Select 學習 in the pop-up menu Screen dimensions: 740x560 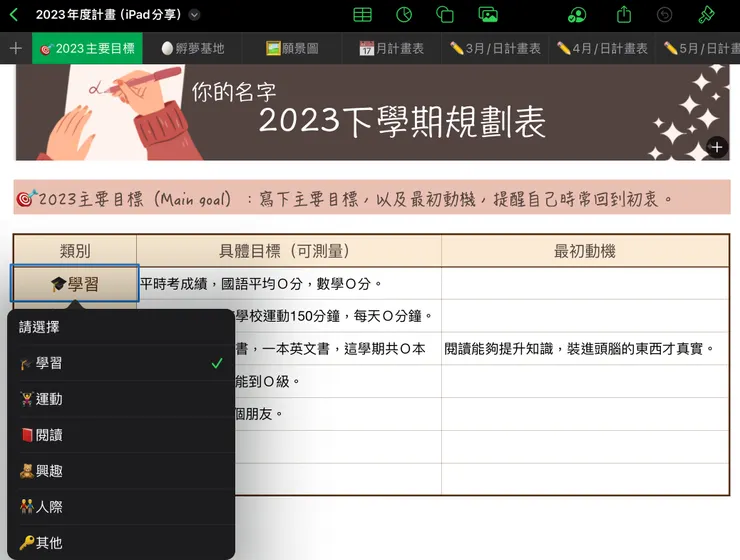click(121, 363)
